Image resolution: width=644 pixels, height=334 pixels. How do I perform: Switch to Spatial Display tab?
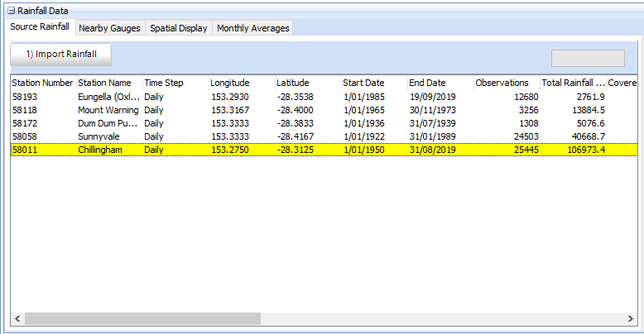[x=179, y=28]
